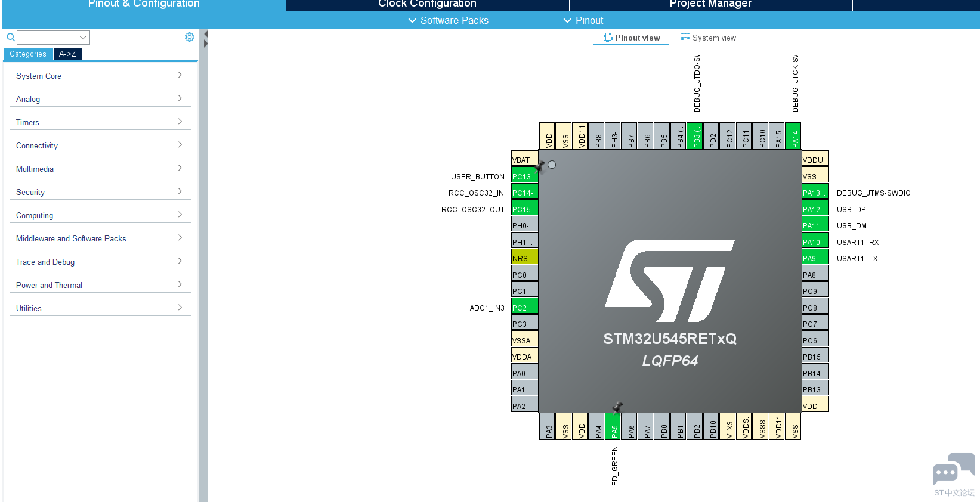Click the USART1_TX pin label
This screenshot has height=502, width=980.
(857, 259)
